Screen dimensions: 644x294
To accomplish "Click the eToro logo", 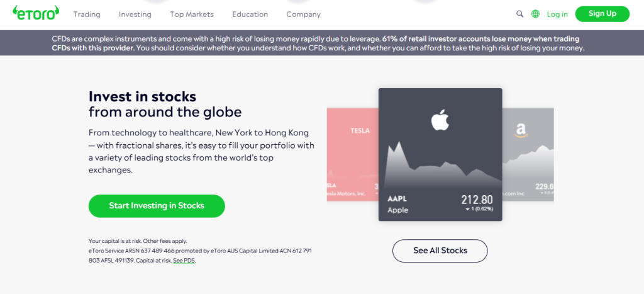I will pyautogui.click(x=36, y=13).
